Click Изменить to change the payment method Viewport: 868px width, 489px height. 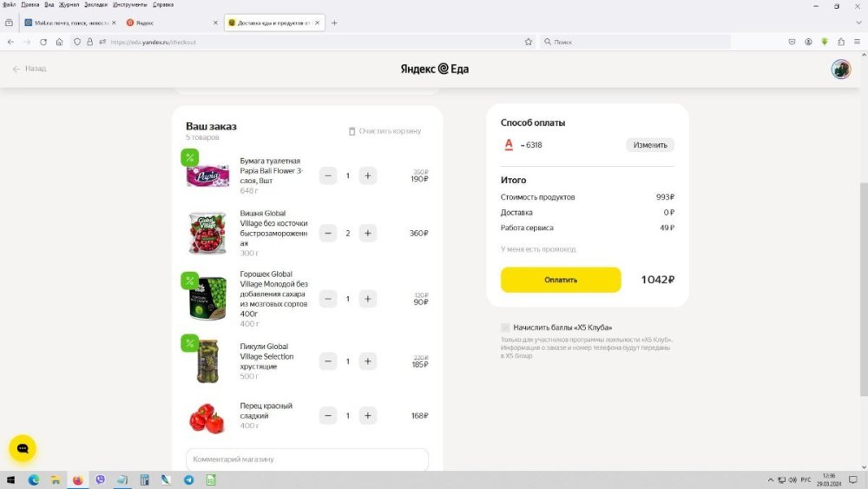coord(649,145)
